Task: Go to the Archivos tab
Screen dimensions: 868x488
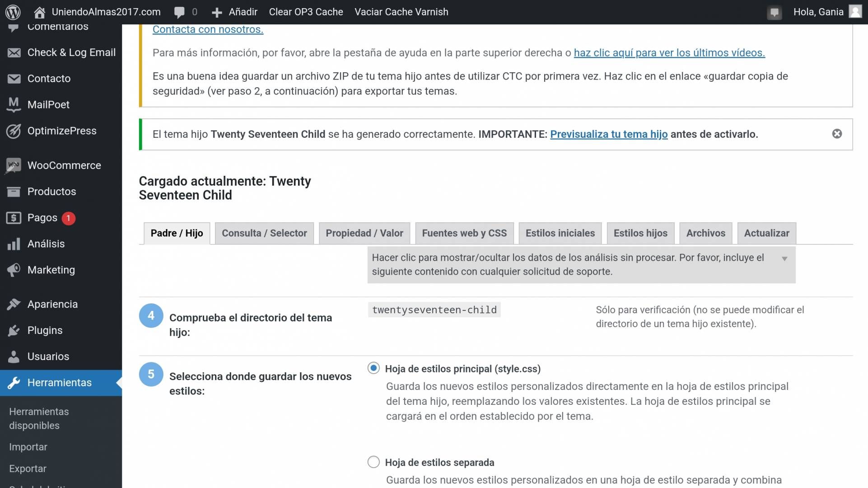Action: (x=705, y=233)
